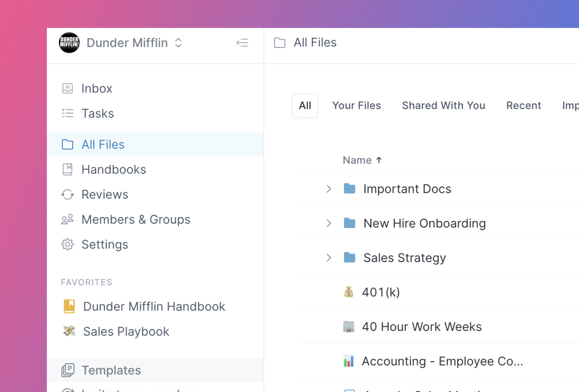This screenshot has height=392, width=579.
Task: Expand the Sales Strategy folder
Action: tap(329, 258)
